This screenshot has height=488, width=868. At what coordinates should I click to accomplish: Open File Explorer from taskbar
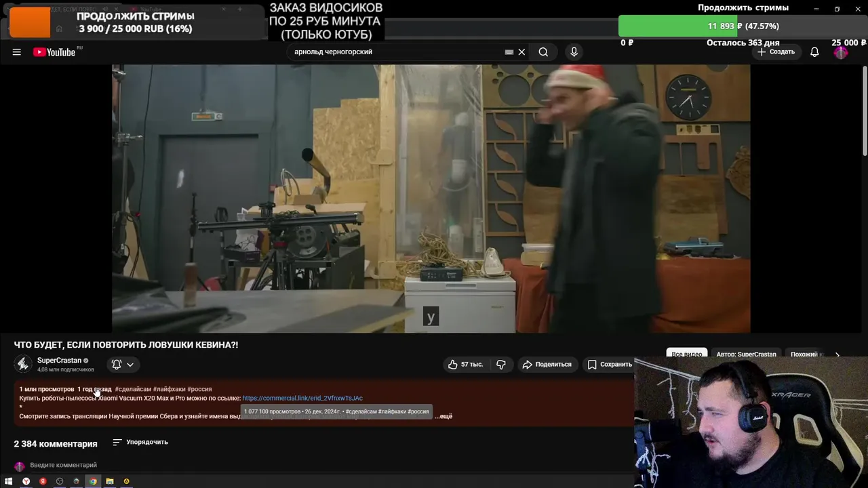tap(110, 481)
